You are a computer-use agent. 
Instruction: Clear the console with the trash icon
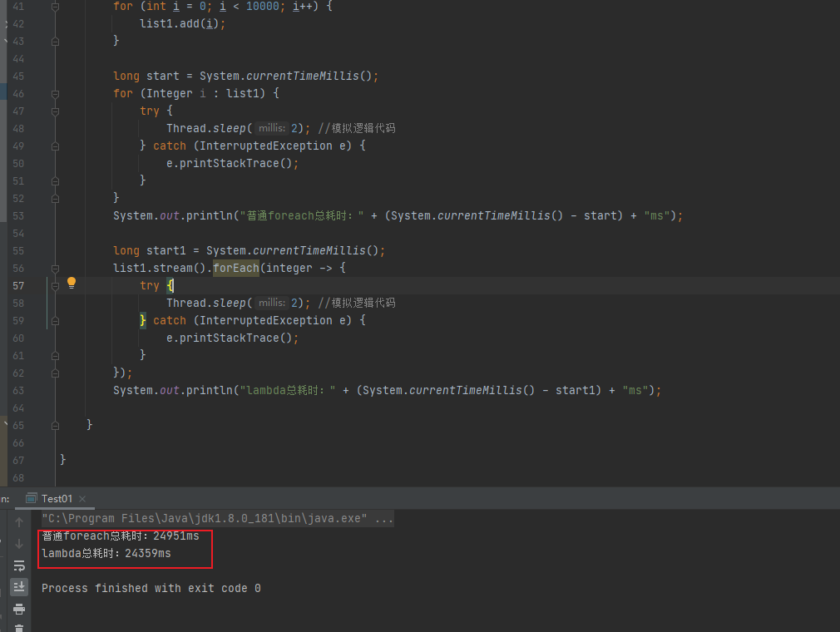coord(18,629)
